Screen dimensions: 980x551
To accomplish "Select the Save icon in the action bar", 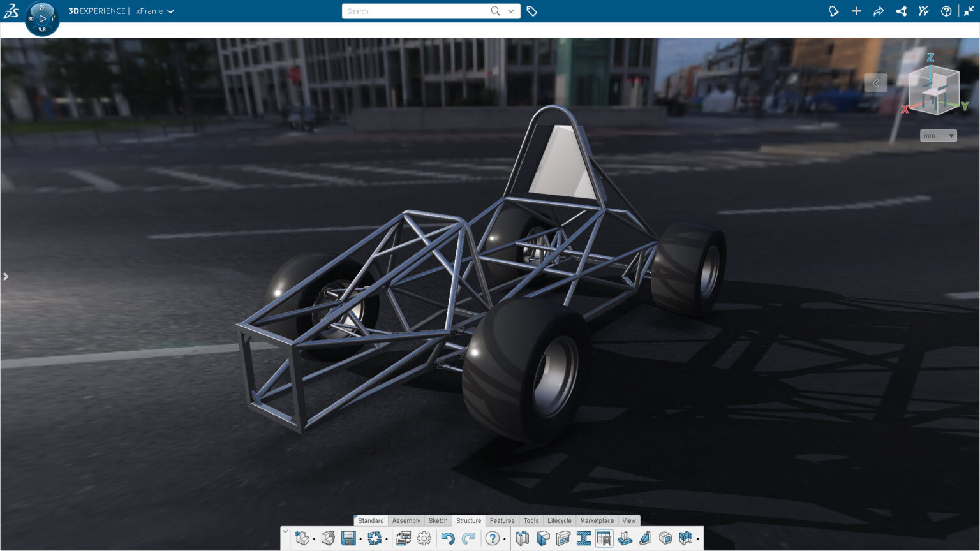I will click(x=348, y=538).
